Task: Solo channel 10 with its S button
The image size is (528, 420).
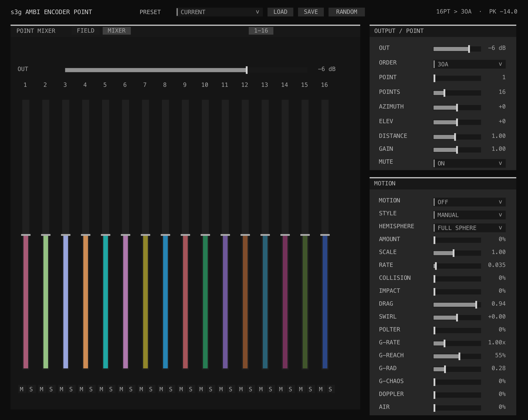Action: [x=211, y=389]
